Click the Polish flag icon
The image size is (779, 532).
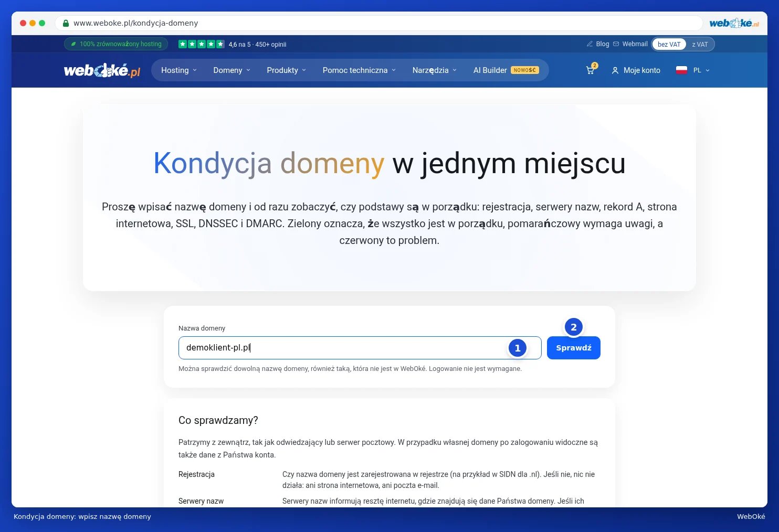pyautogui.click(x=681, y=70)
